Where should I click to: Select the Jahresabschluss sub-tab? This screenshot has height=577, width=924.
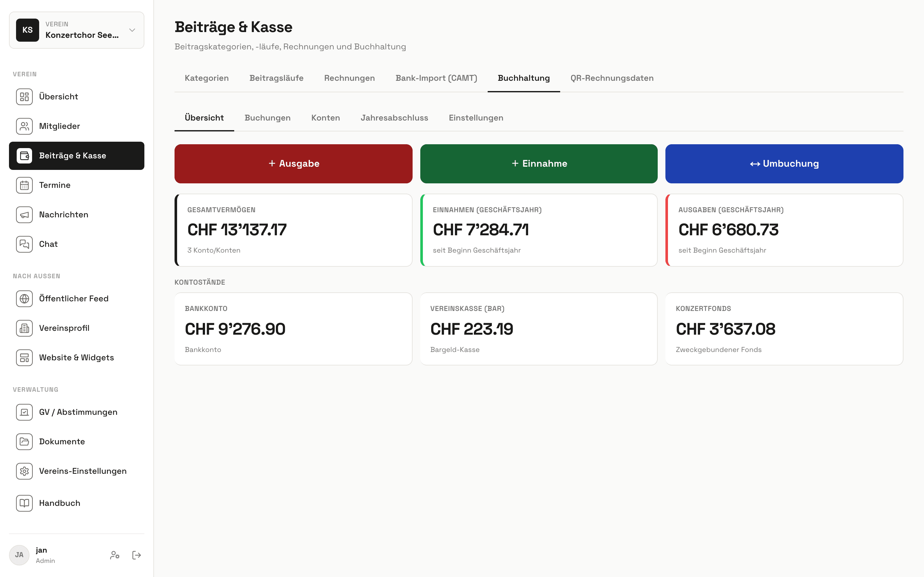coord(394,118)
